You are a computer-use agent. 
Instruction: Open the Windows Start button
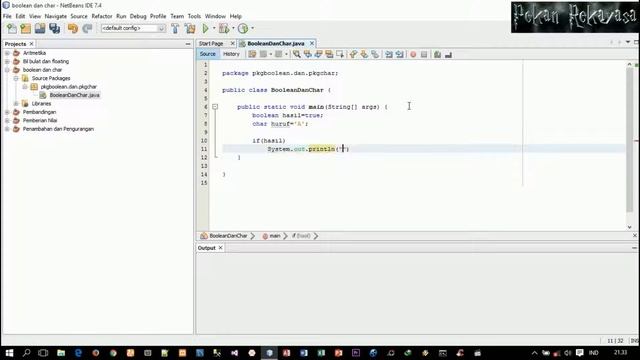coord(9,353)
